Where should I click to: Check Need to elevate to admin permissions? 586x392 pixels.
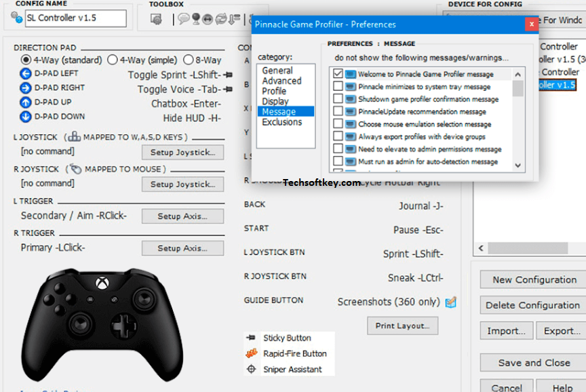(338, 149)
